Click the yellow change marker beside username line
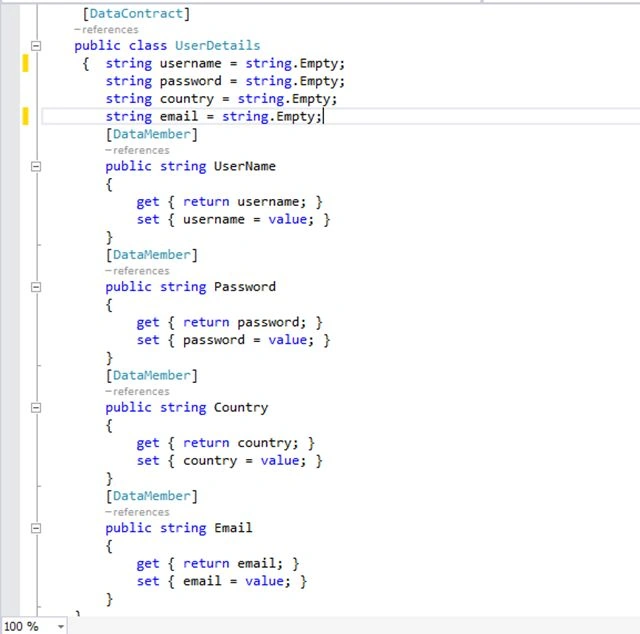640x634 pixels. (25, 63)
